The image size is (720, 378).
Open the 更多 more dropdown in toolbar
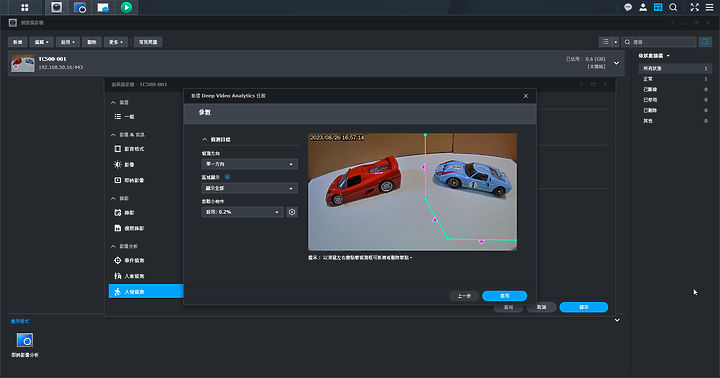pyautogui.click(x=116, y=42)
